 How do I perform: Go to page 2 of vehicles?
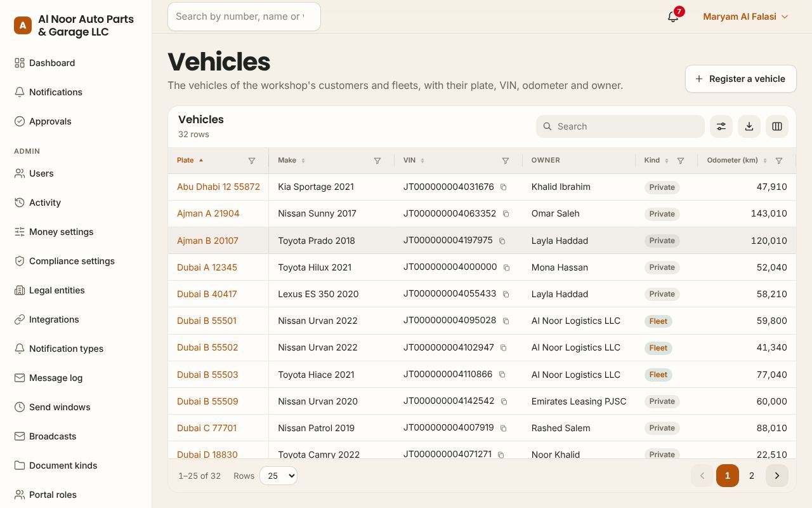752,476
